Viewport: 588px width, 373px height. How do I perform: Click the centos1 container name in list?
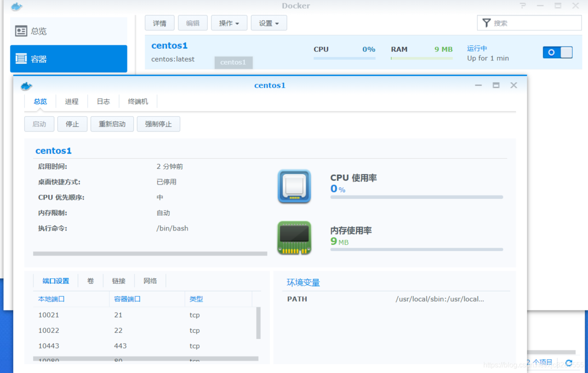tap(169, 46)
